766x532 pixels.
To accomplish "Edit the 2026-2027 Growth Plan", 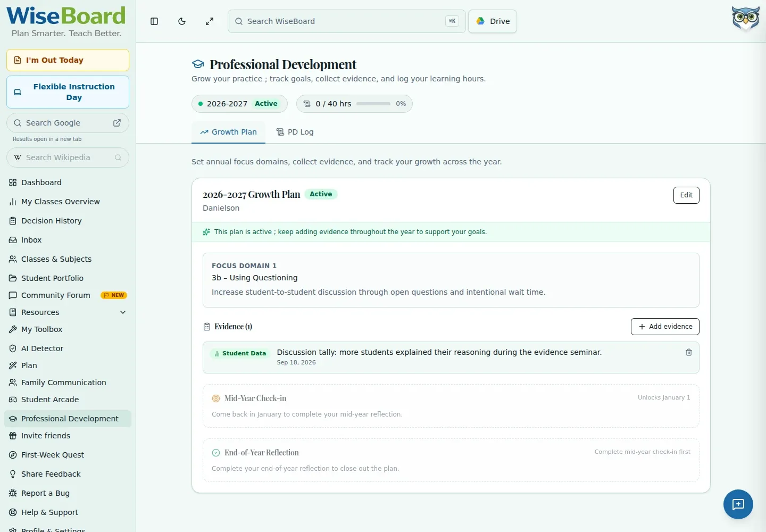I will (x=686, y=195).
